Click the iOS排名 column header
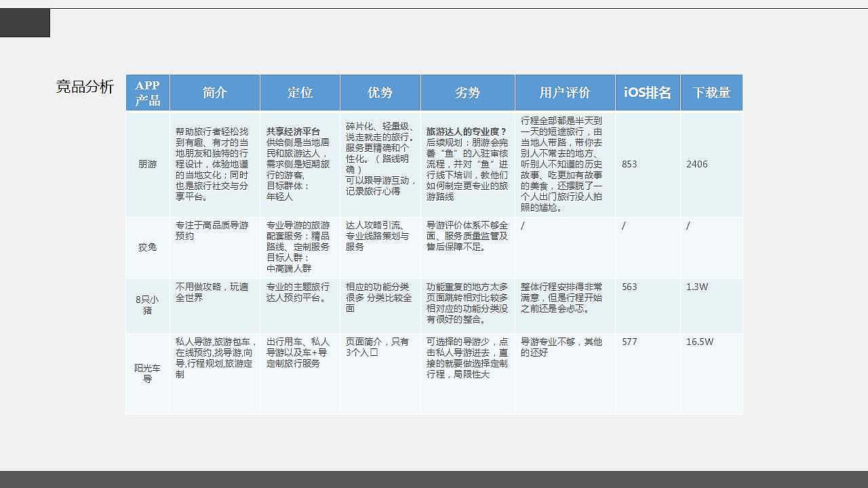This screenshot has width=868, height=488. tap(648, 93)
